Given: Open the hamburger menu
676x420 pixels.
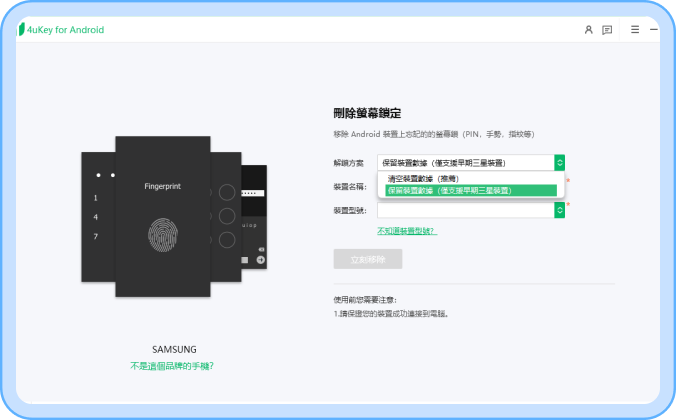Looking at the screenshot, I should coord(635,29).
